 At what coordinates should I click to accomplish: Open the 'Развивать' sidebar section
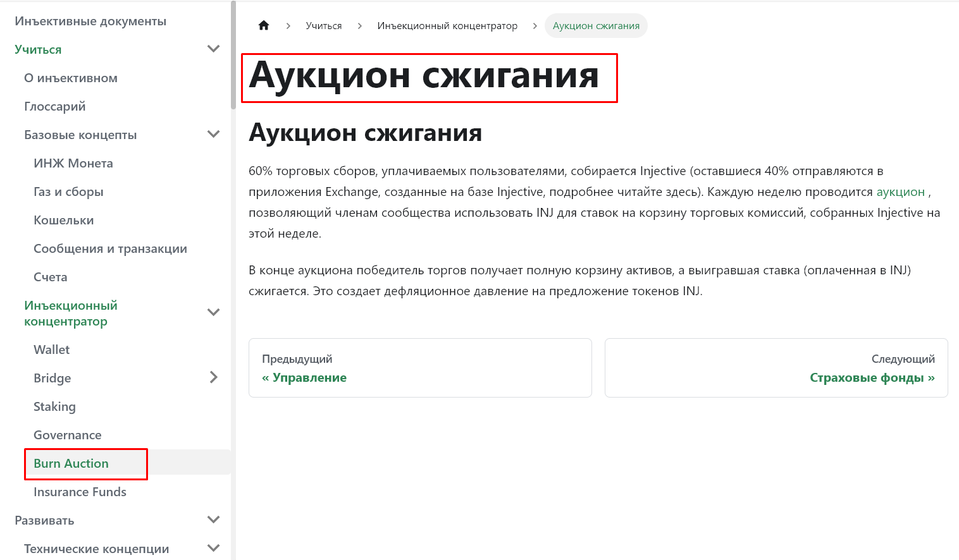[x=44, y=520]
